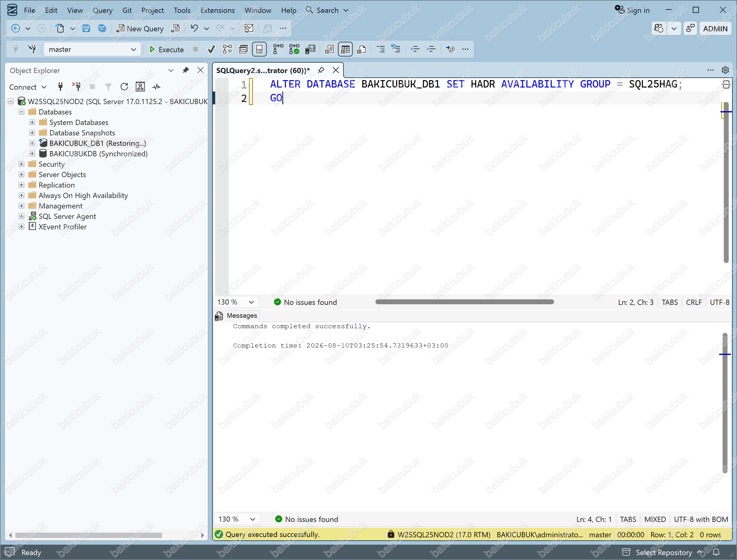Open the Tools menu
This screenshot has height=560, width=737.
182,10
